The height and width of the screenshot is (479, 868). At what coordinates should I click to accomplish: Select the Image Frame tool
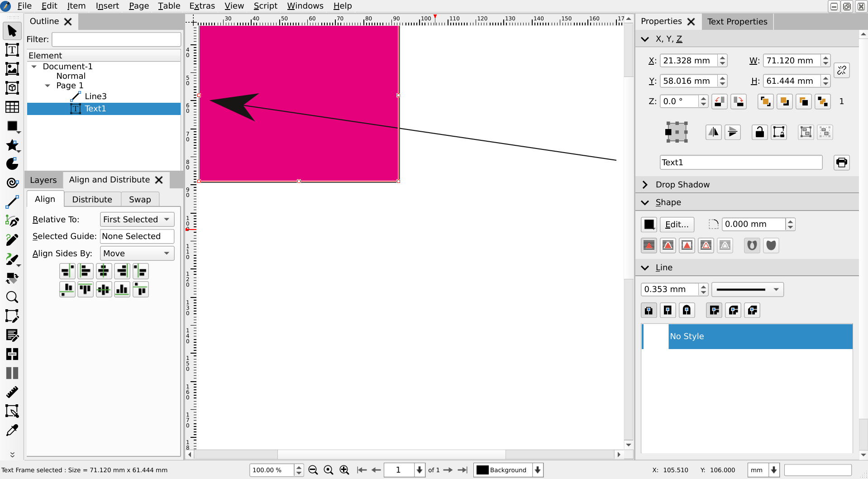pyautogui.click(x=12, y=69)
